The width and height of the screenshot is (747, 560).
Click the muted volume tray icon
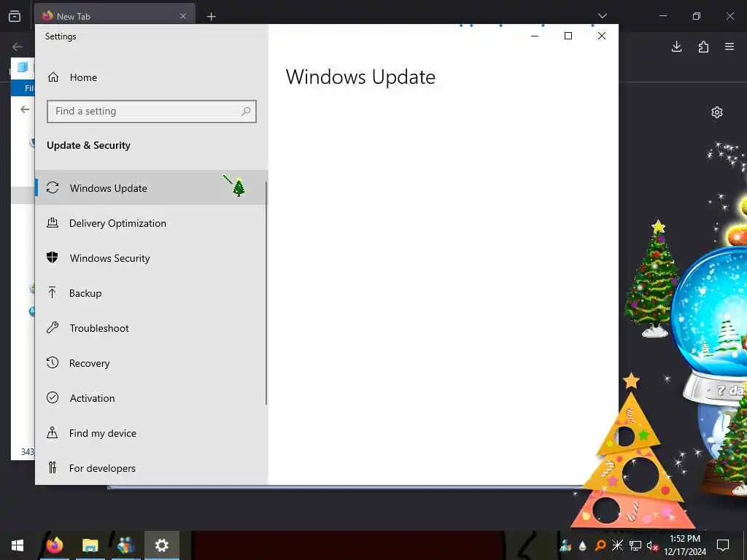click(x=651, y=545)
